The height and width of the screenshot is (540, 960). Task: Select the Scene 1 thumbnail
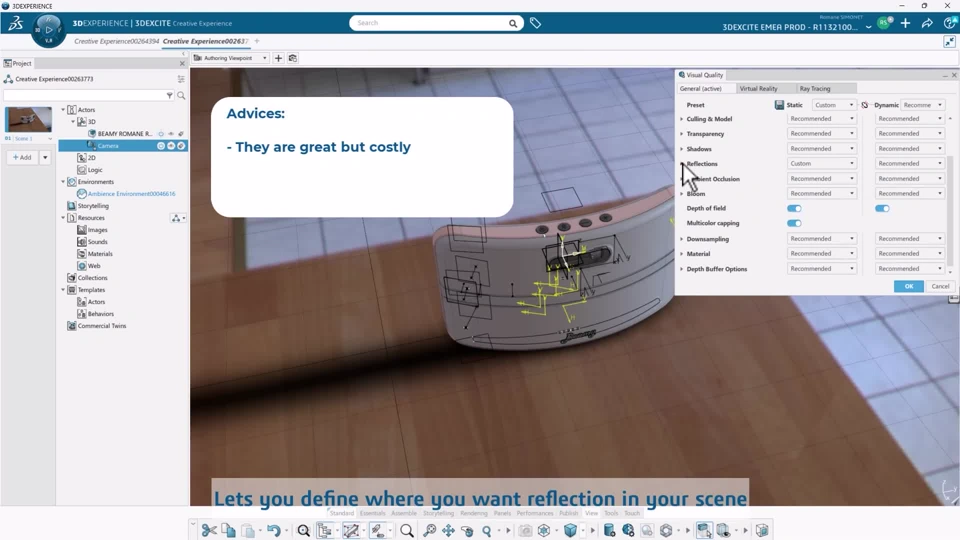click(28, 121)
